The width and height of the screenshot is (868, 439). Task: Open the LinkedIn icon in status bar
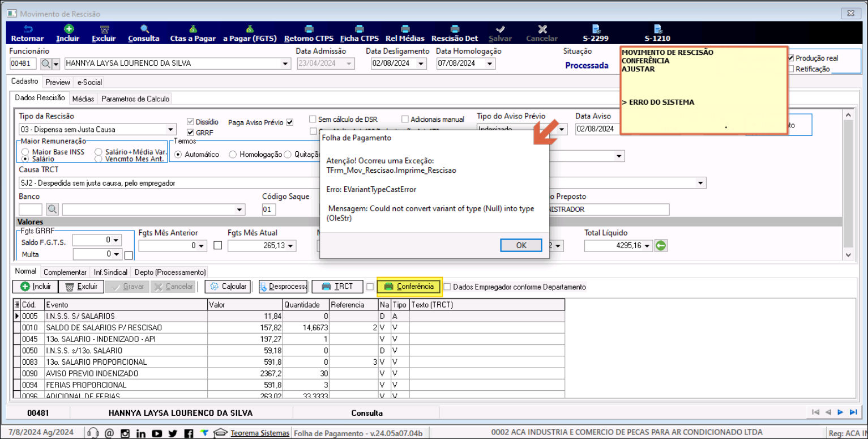pos(141,433)
